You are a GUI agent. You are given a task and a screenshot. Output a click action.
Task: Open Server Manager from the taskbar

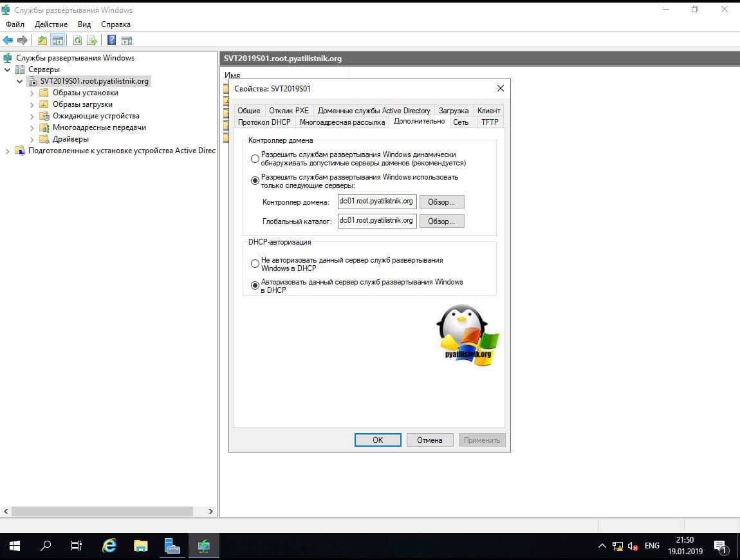[172, 546]
